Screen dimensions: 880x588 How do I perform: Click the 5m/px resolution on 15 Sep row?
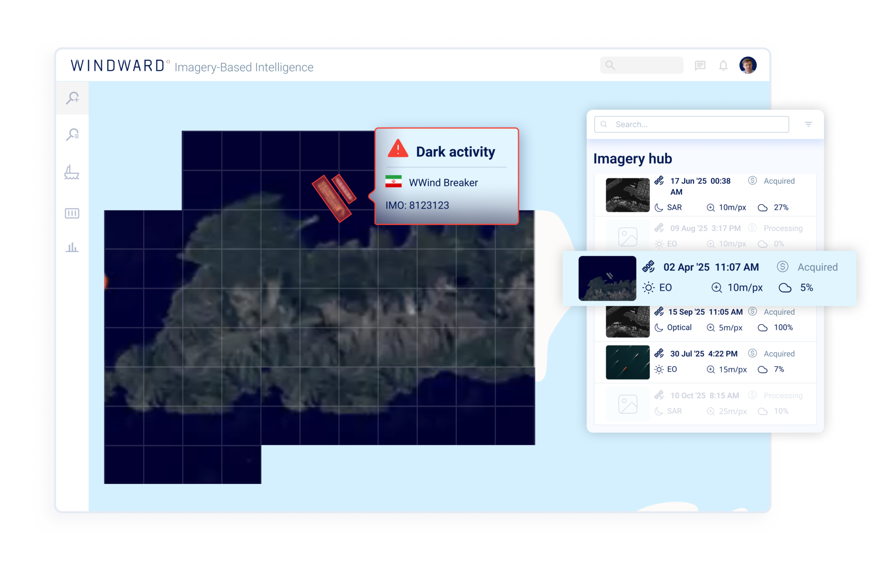(730, 327)
